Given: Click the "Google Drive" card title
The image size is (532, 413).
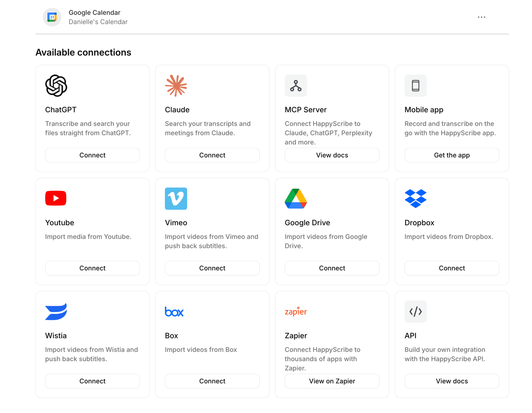Looking at the screenshot, I should 307,223.
